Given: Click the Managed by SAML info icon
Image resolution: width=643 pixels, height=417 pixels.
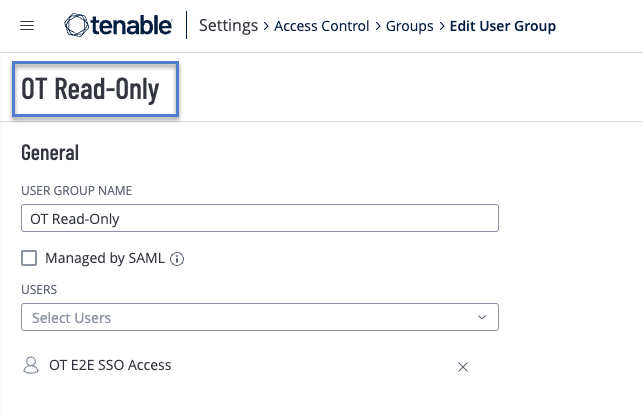Looking at the screenshot, I should click(178, 259).
